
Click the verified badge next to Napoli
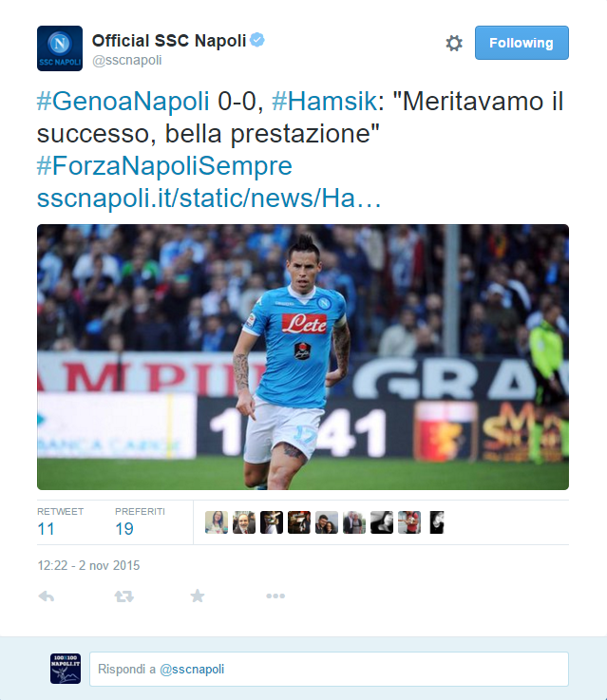pos(257,40)
